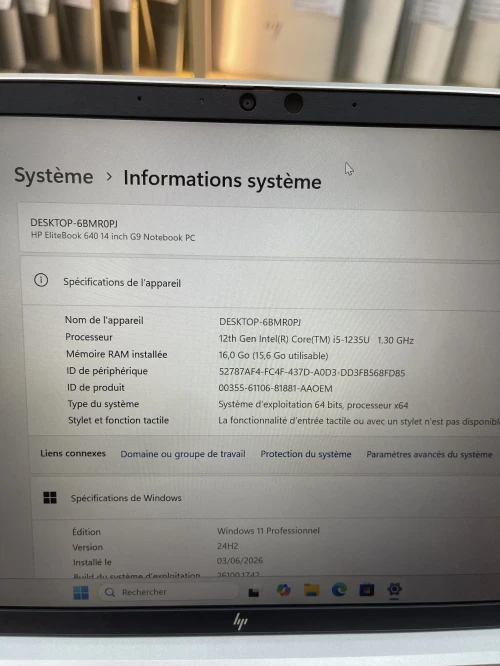The height and width of the screenshot is (666, 500).
Task: Select the search magnifier icon in taskbar
Action: pos(110,592)
